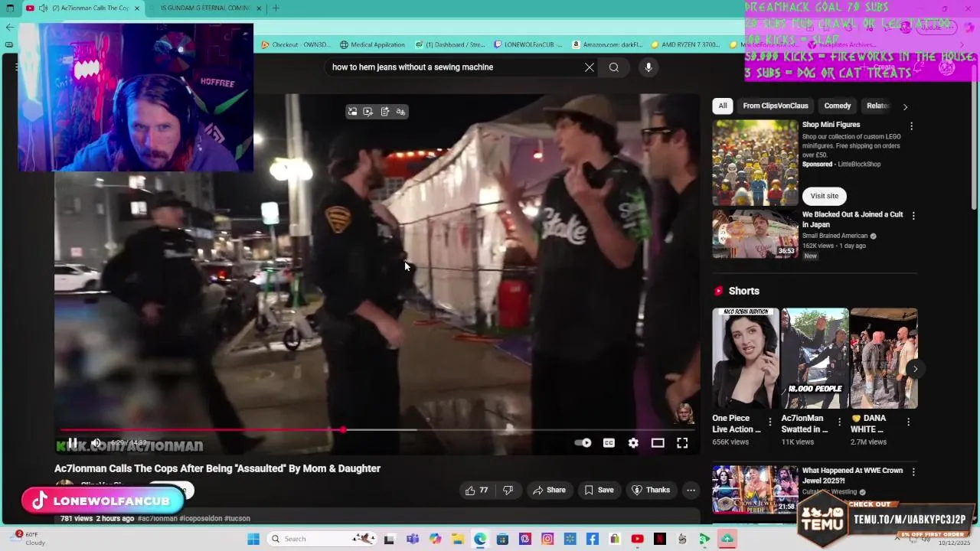
Task: Select the Ac7ionman Calls The Cops browser tab
Action: point(83,8)
